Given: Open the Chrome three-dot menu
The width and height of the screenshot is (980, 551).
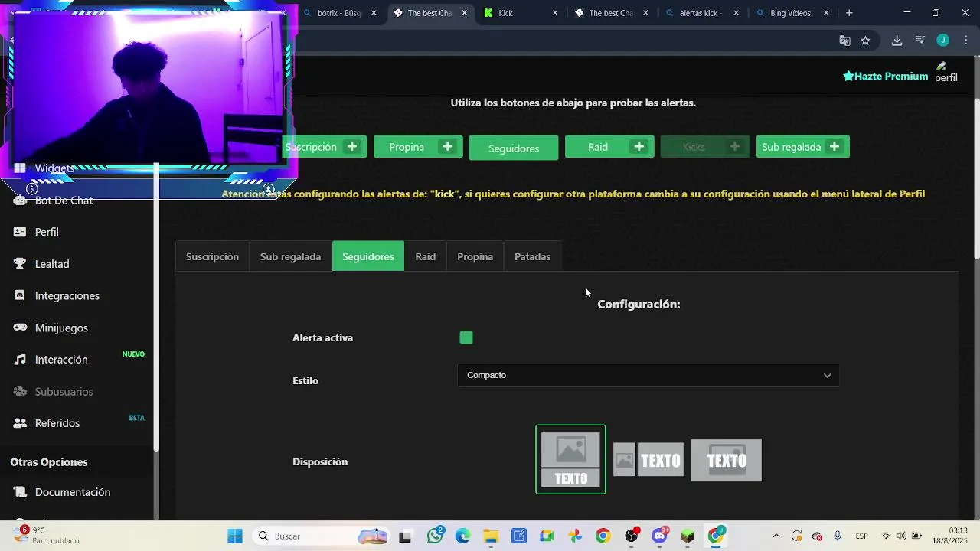Looking at the screenshot, I should tap(965, 41).
